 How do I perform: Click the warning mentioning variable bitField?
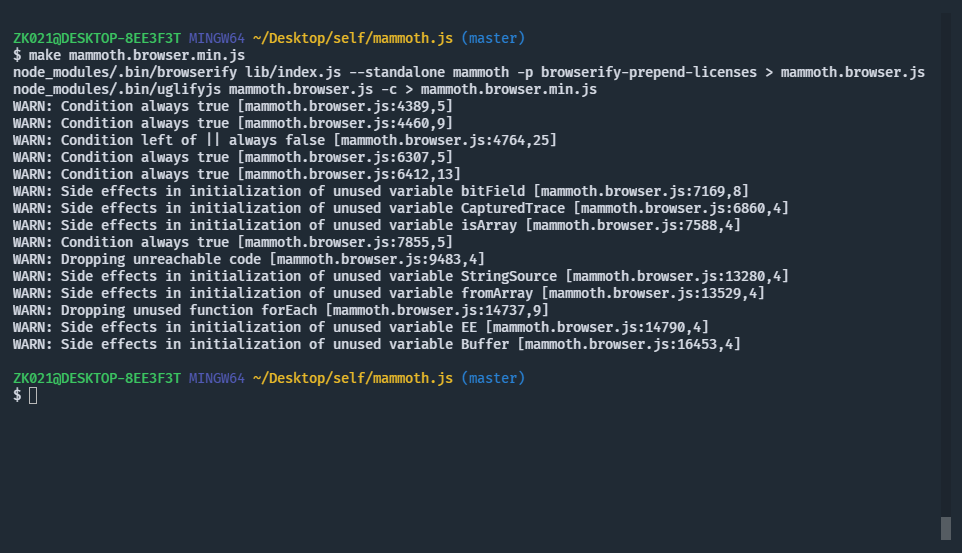pos(381,191)
